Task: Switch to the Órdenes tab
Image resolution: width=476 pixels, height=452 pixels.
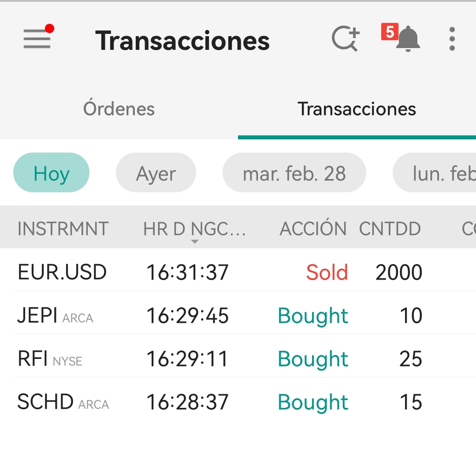Action: click(x=119, y=109)
